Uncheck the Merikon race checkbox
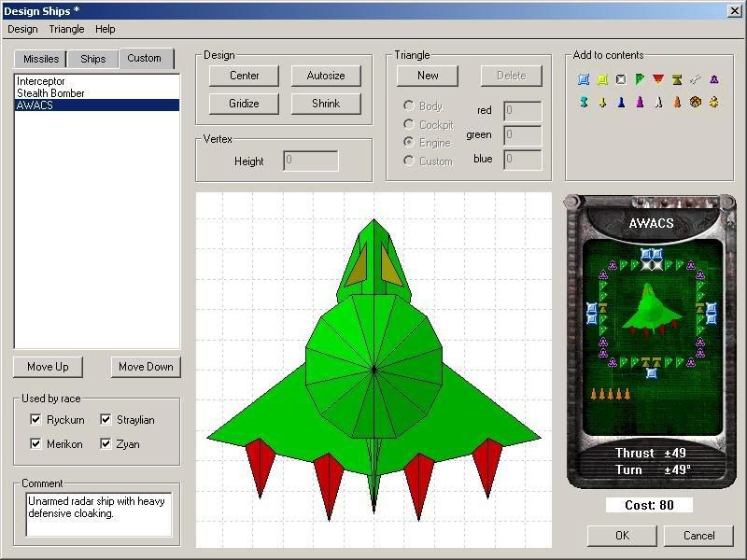 (x=35, y=444)
